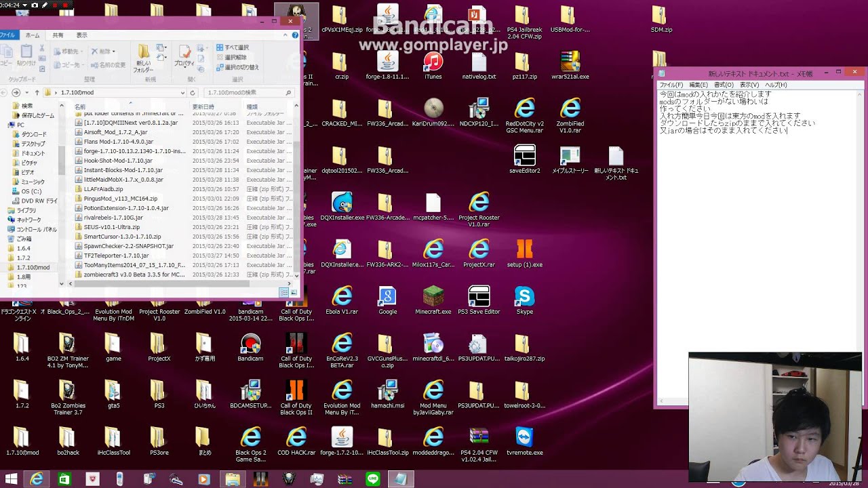
Task: Open the 削除 dropdown in ribbon
Action: [x=102, y=52]
